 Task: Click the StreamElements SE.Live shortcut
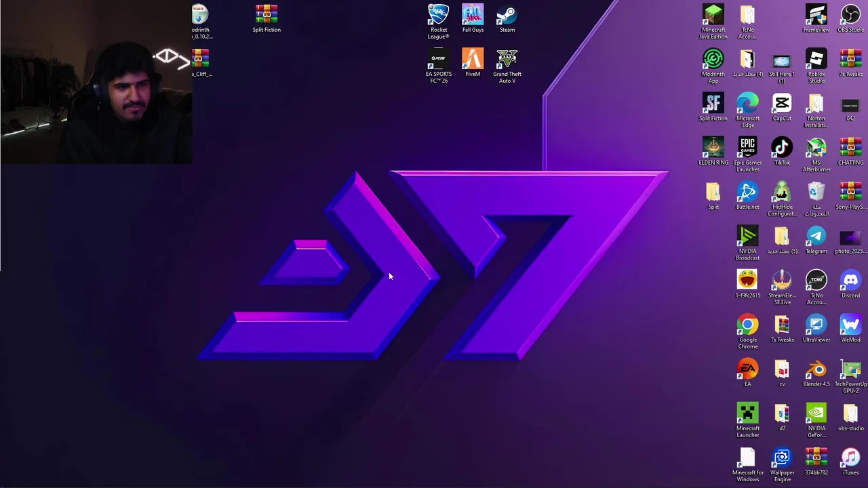(781, 287)
